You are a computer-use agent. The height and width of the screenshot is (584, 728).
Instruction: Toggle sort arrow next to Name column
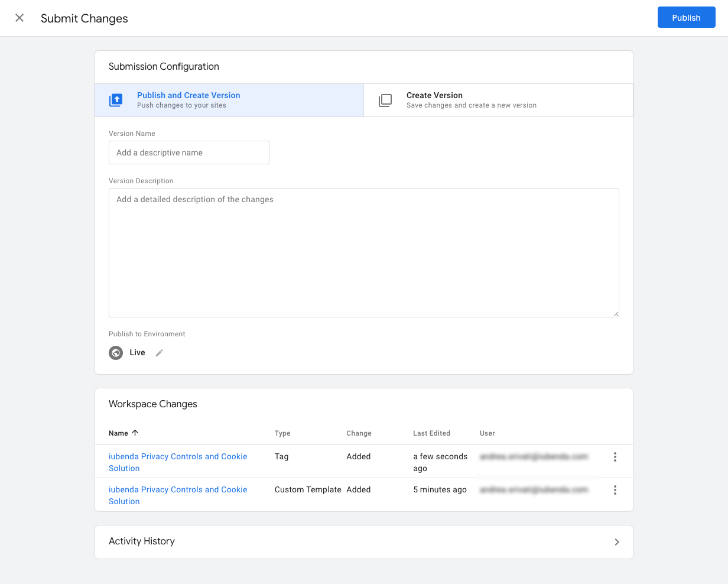click(135, 433)
